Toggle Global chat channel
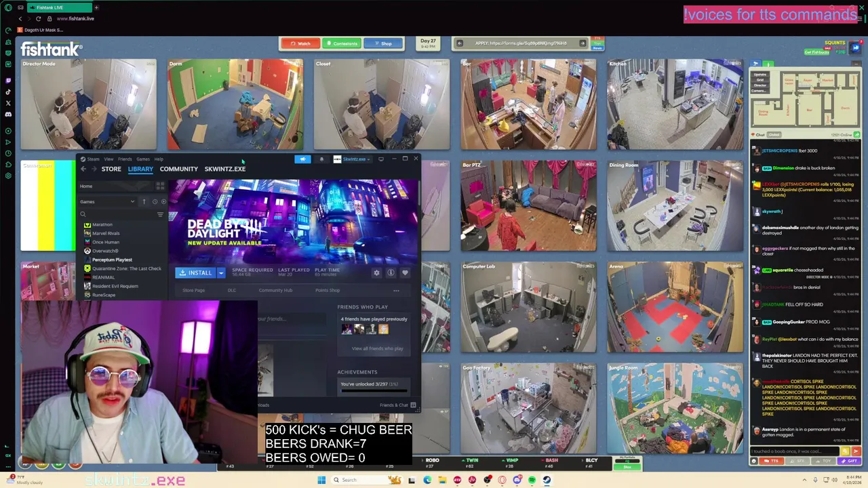 pyautogui.click(x=774, y=135)
